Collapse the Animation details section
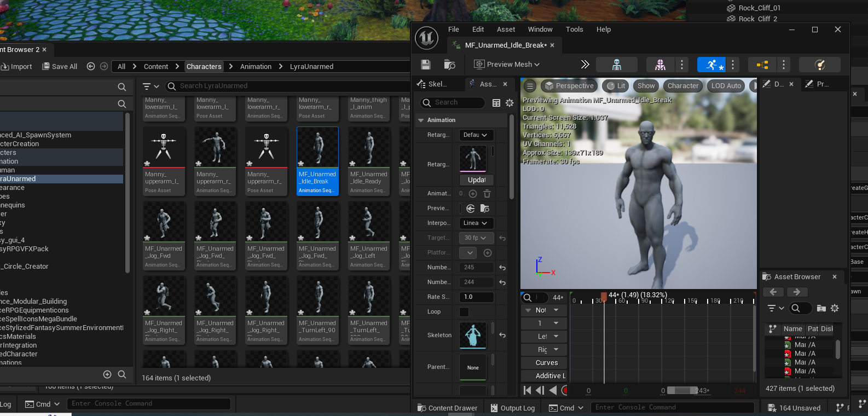This screenshot has height=416, width=868. 421,120
